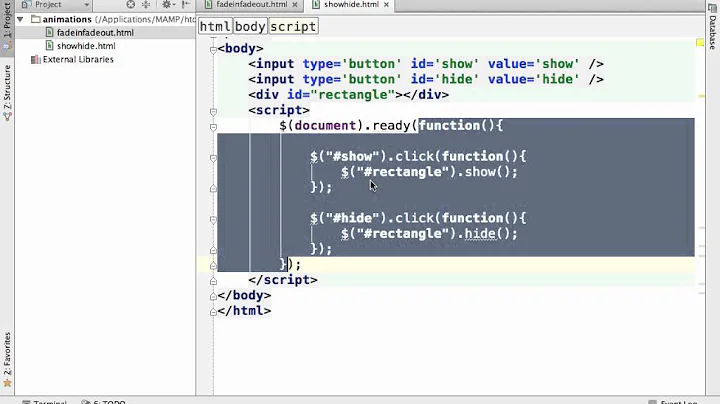
Task: Click the yellow inspection status indicator
Action: (700, 43)
